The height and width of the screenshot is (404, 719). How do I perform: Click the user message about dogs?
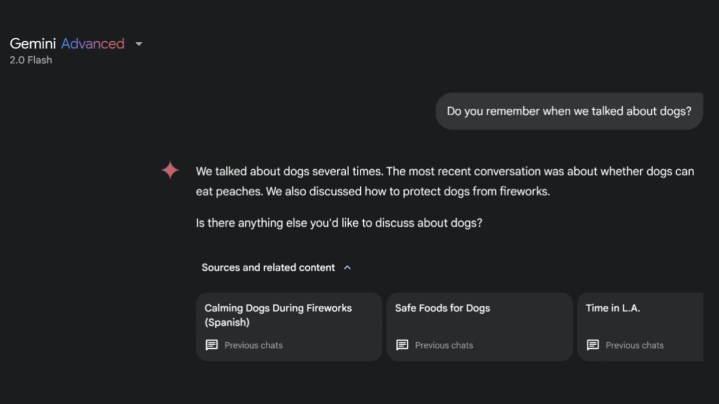pyautogui.click(x=568, y=111)
